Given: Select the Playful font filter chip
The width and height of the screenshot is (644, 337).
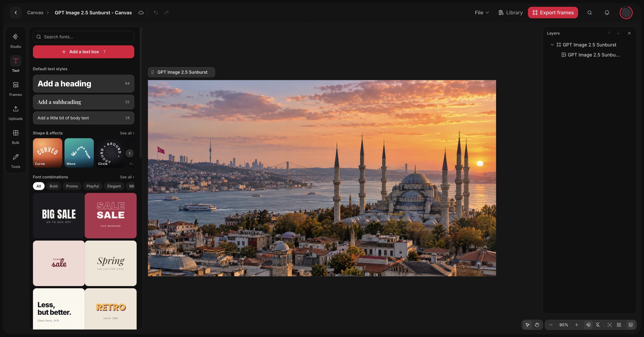Looking at the screenshot, I should (93, 186).
